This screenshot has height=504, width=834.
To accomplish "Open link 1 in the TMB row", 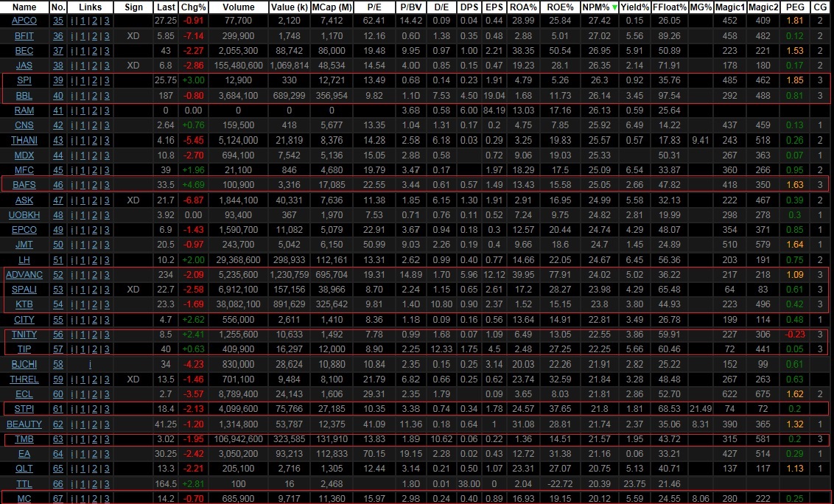I will point(83,440).
